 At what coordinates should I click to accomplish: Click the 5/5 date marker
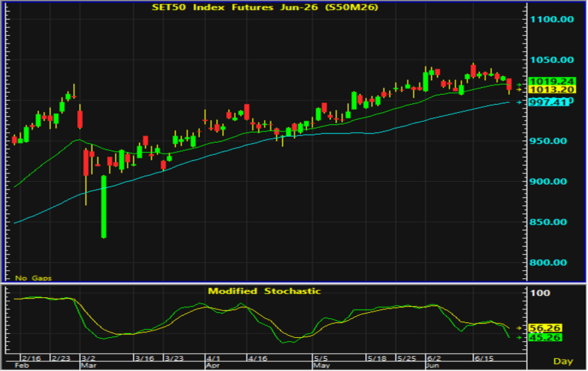pyautogui.click(x=320, y=358)
